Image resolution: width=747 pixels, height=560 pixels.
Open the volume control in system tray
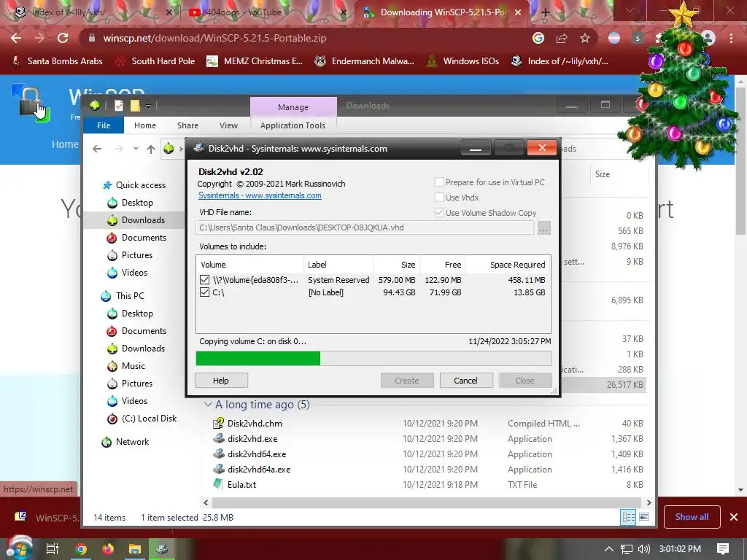click(643, 549)
